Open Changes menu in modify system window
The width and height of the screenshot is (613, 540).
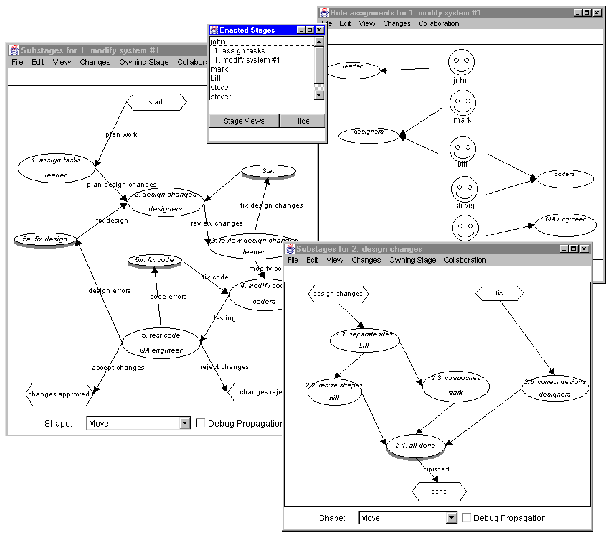[x=95, y=62]
